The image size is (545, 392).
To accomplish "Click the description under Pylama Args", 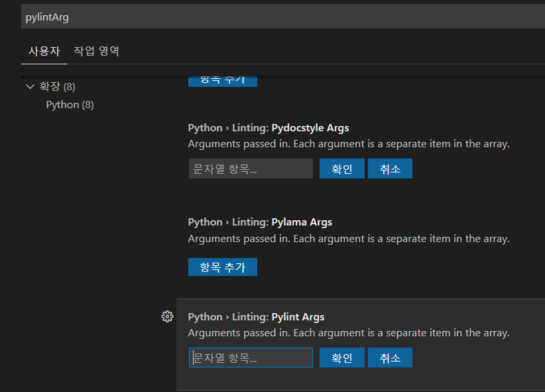I will (x=349, y=239).
